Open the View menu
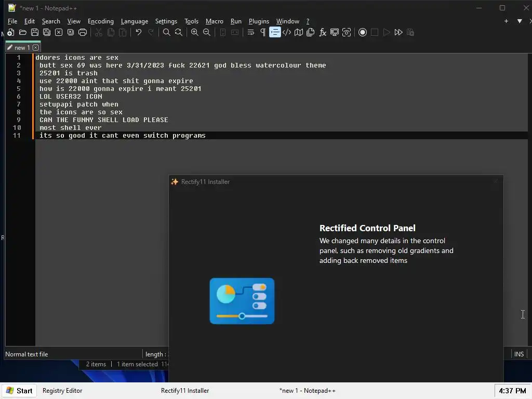This screenshot has width=532, height=399. point(74,21)
